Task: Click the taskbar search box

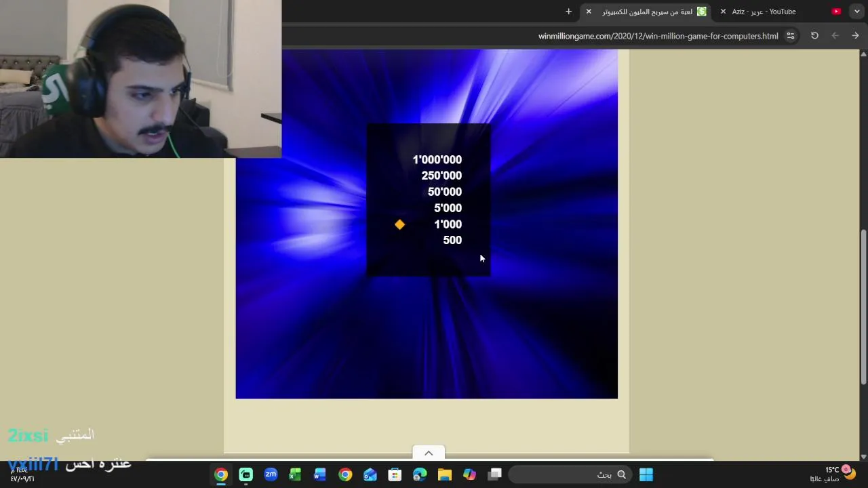Action: (570, 474)
